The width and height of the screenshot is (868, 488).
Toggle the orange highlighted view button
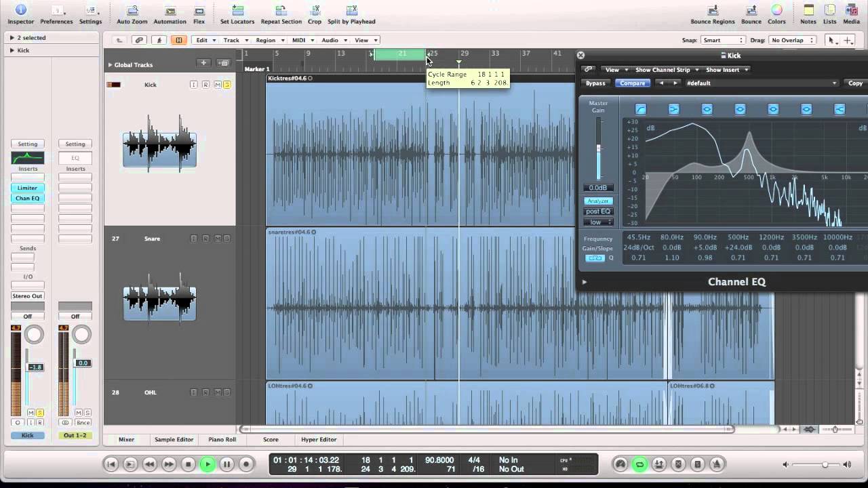179,40
